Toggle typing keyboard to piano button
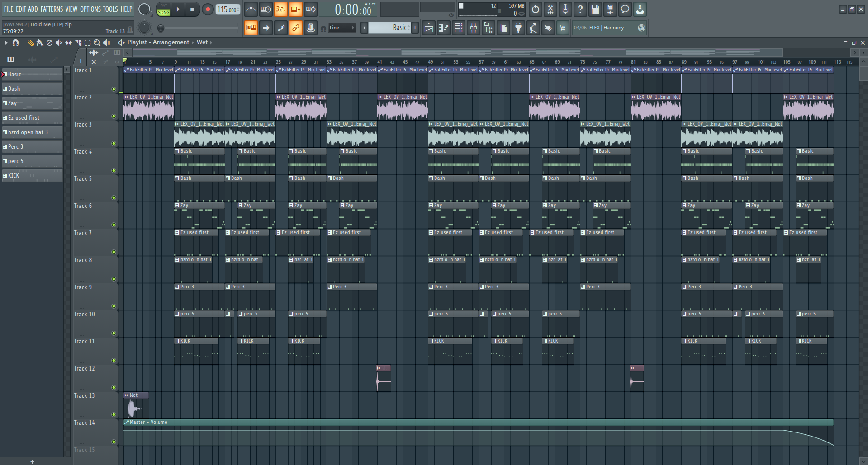This screenshot has height=465, width=868. [x=251, y=28]
